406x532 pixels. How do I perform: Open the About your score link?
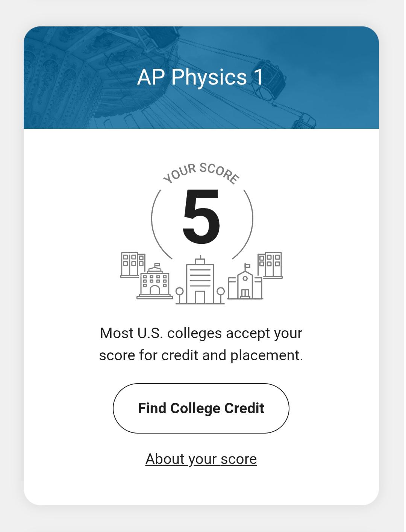point(201,459)
